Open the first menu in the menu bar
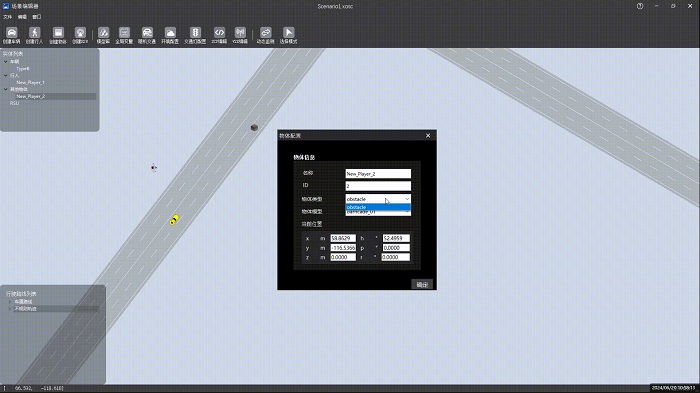 [x=8, y=17]
